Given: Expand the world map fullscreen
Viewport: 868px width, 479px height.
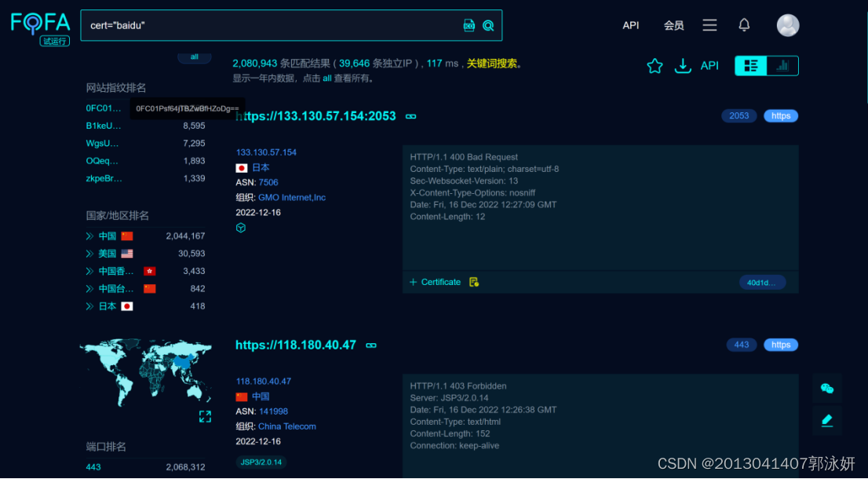Looking at the screenshot, I should pos(205,416).
